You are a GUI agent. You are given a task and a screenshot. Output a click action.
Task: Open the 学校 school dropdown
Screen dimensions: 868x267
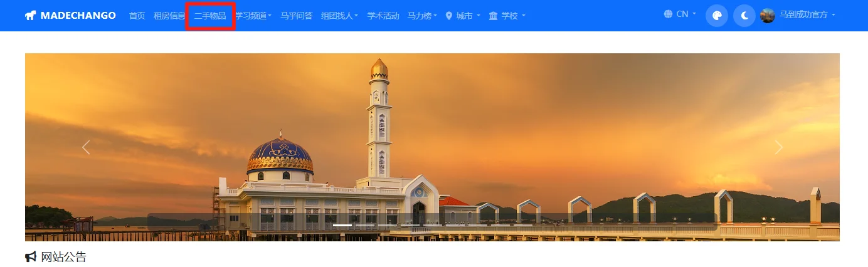pos(513,16)
